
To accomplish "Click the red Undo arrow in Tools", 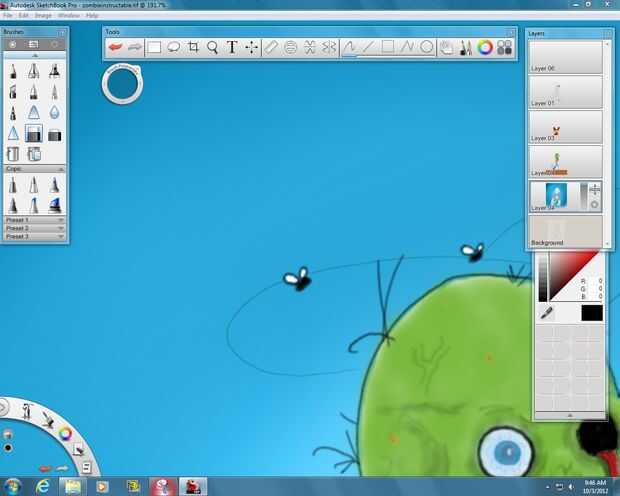I will click(115, 47).
